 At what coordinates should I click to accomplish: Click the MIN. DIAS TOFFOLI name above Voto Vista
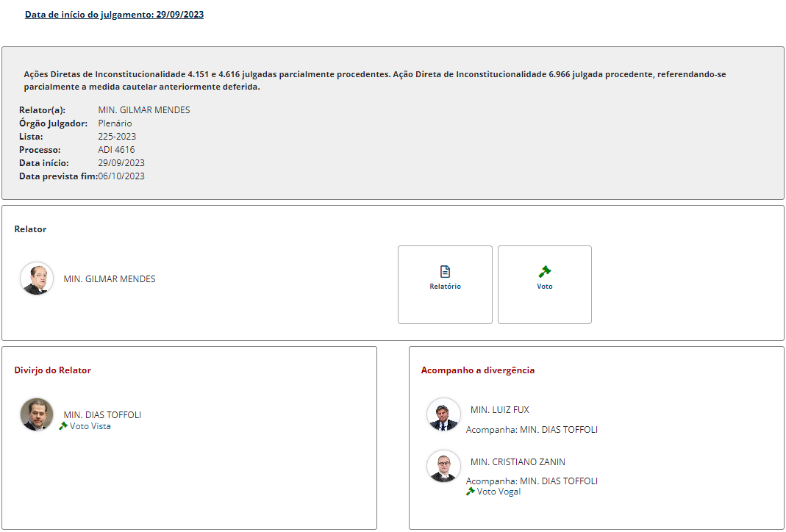click(x=102, y=415)
